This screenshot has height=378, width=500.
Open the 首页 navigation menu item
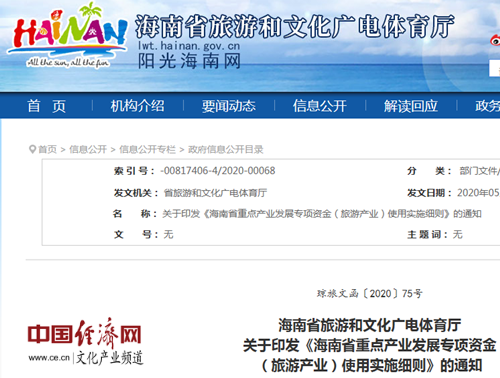point(46,106)
